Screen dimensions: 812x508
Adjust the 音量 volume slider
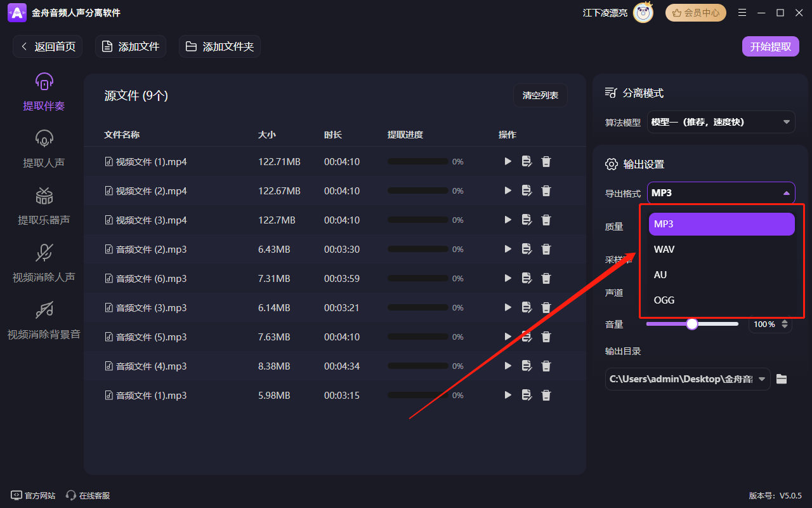691,324
